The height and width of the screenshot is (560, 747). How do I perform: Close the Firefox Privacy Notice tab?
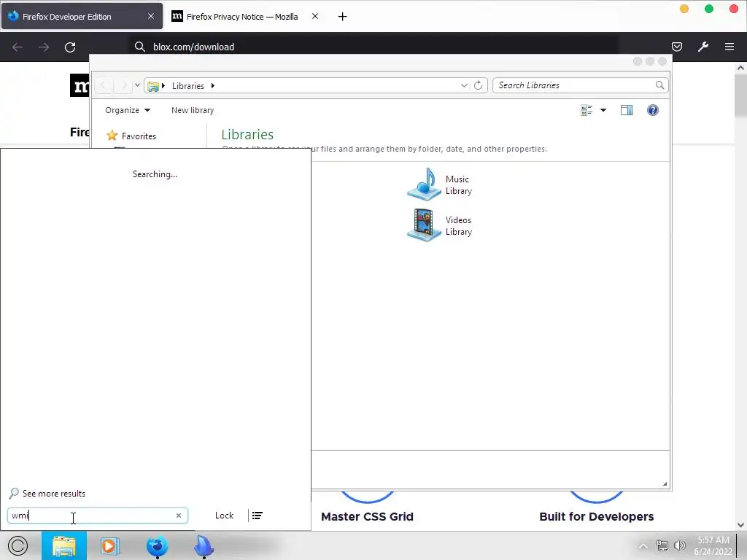[315, 16]
